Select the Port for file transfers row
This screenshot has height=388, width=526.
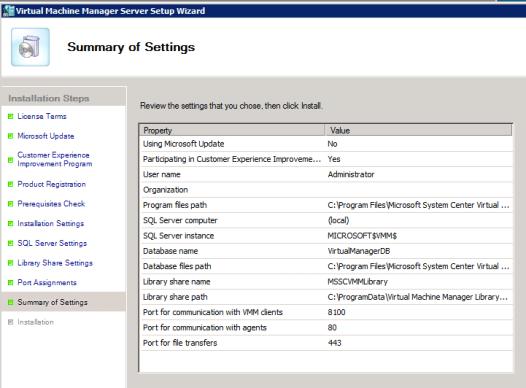click(326, 343)
